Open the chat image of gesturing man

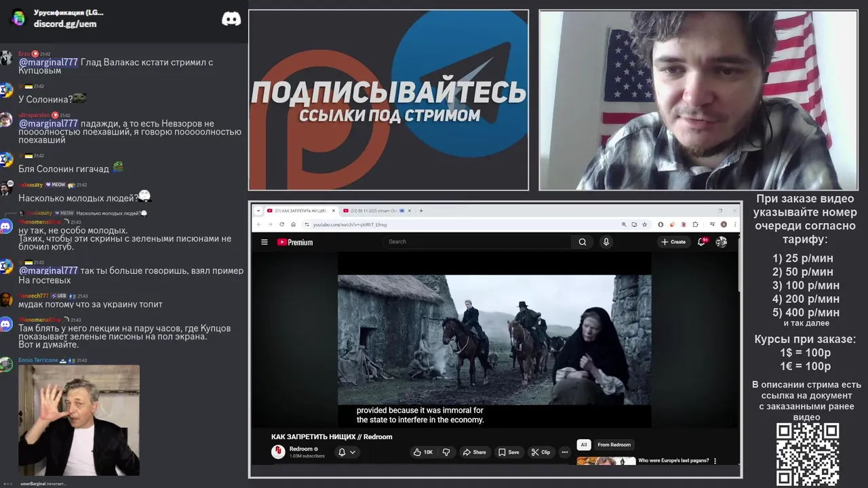click(x=79, y=420)
